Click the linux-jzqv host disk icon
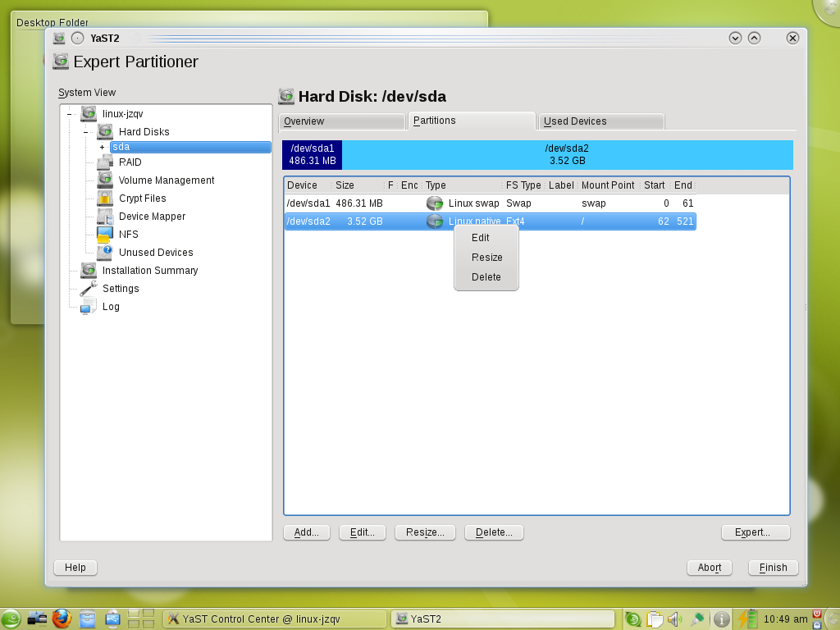The width and height of the screenshot is (840, 630). point(89,113)
